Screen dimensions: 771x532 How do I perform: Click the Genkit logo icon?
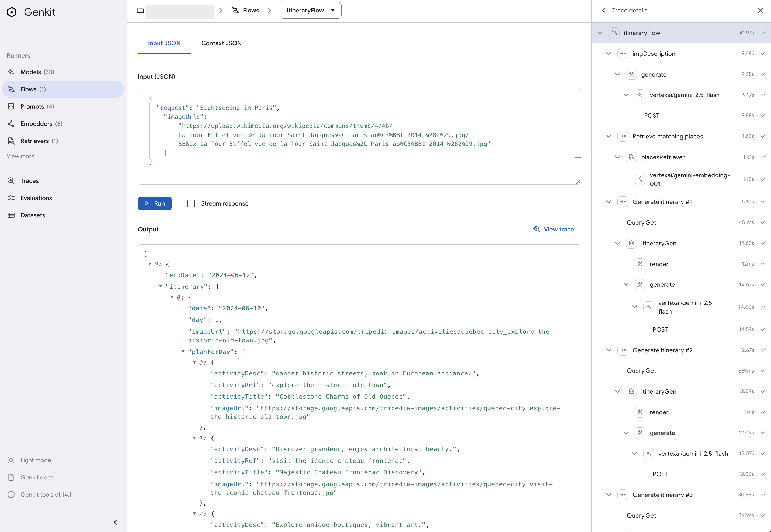[12, 12]
